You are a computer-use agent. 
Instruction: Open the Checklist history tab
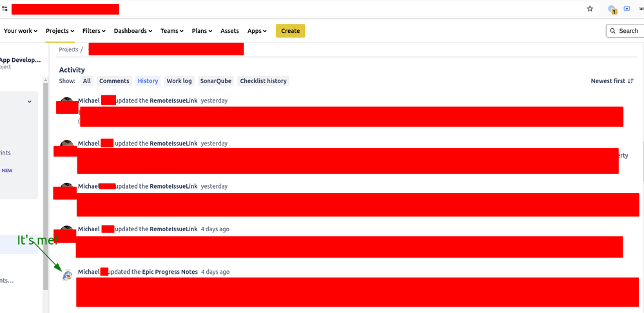[x=263, y=81]
